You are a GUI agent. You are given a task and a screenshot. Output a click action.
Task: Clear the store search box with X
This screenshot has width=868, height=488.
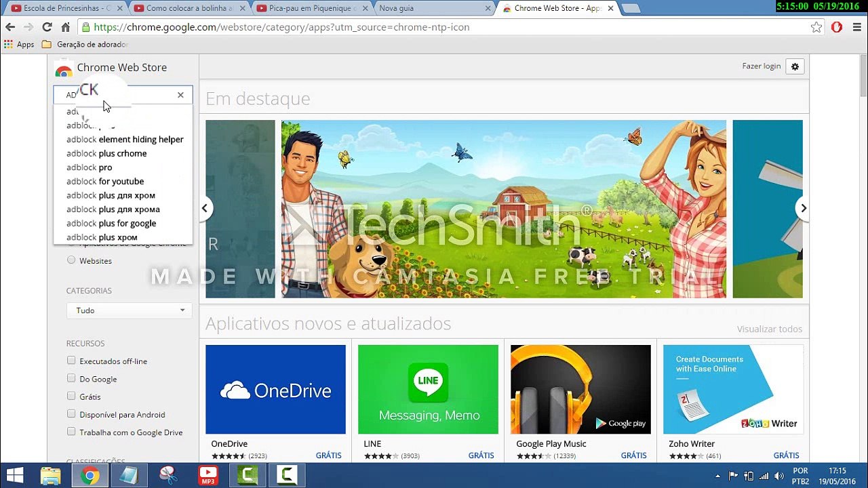pyautogui.click(x=180, y=95)
